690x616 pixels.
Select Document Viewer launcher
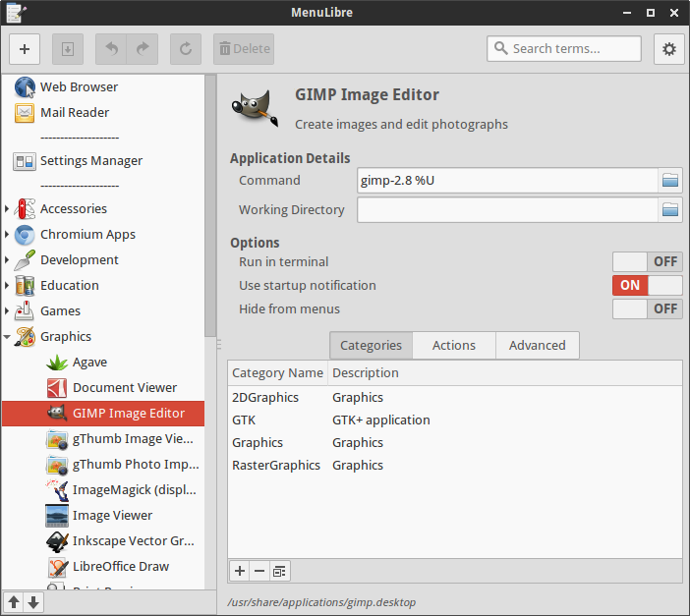(103, 388)
